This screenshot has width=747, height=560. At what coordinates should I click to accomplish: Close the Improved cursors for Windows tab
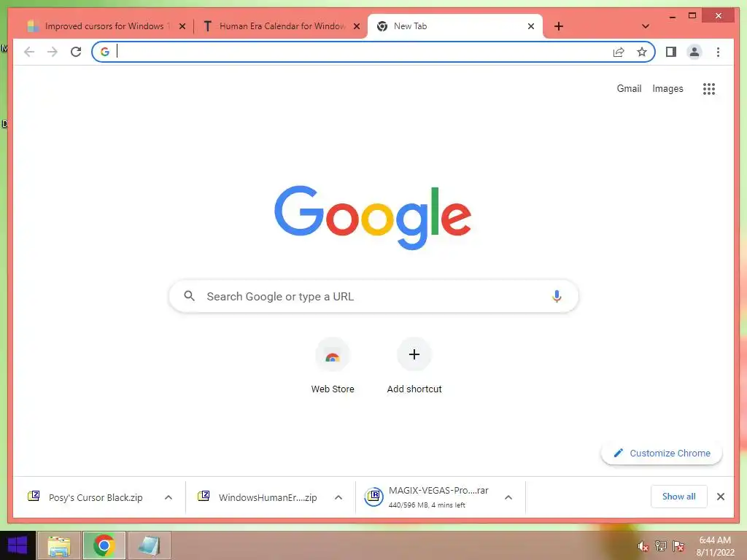point(182,26)
